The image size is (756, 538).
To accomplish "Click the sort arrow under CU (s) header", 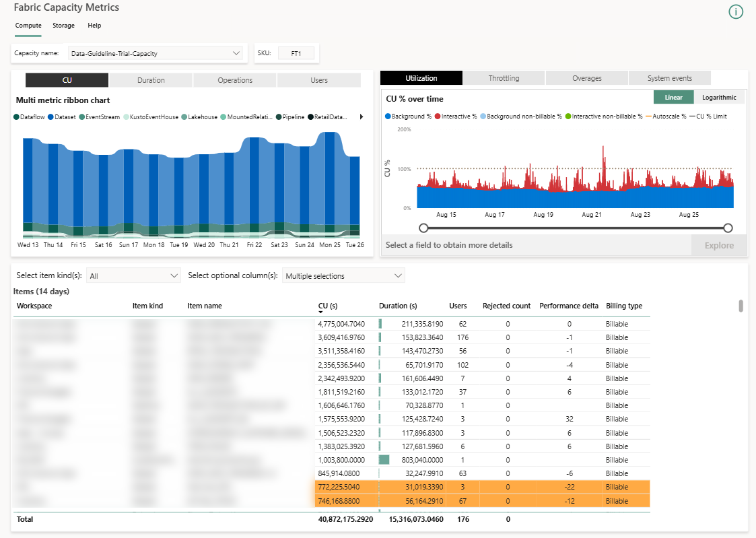I will pos(321,312).
